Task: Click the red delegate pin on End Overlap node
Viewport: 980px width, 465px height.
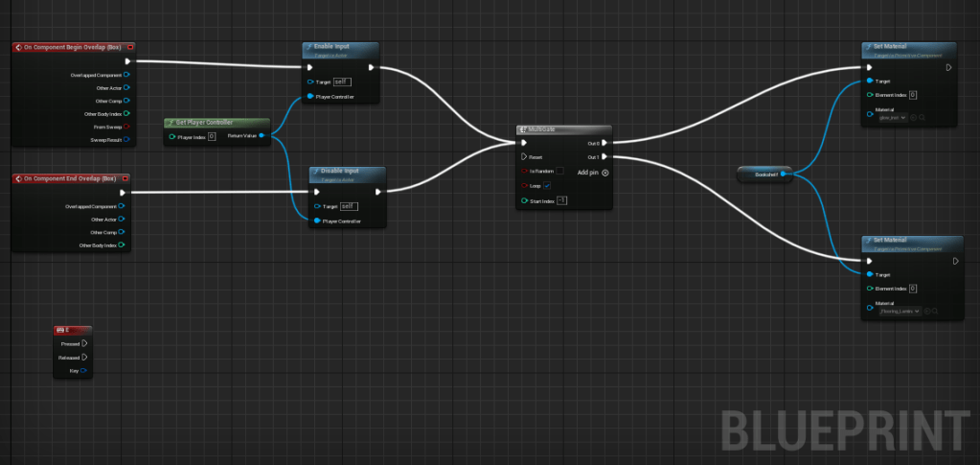Action: click(126, 178)
